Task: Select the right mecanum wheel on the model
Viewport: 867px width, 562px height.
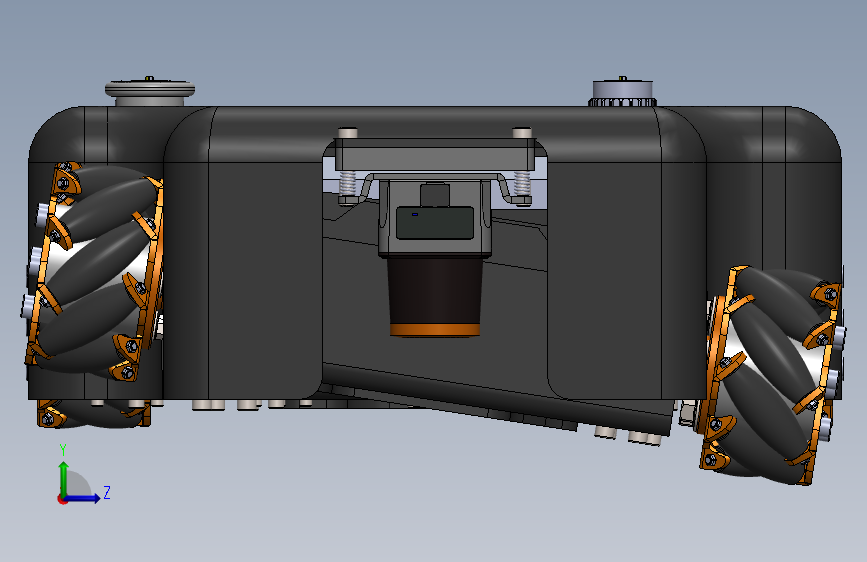Action: [774, 376]
